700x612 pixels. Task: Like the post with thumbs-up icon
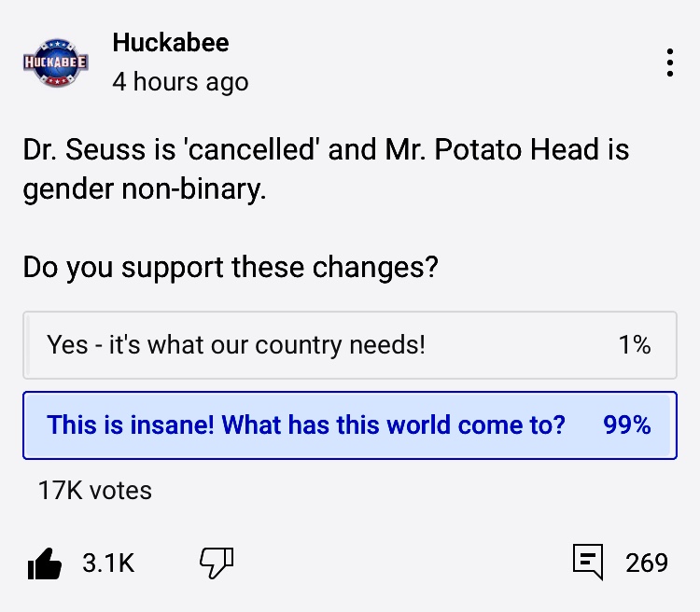(45, 563)
